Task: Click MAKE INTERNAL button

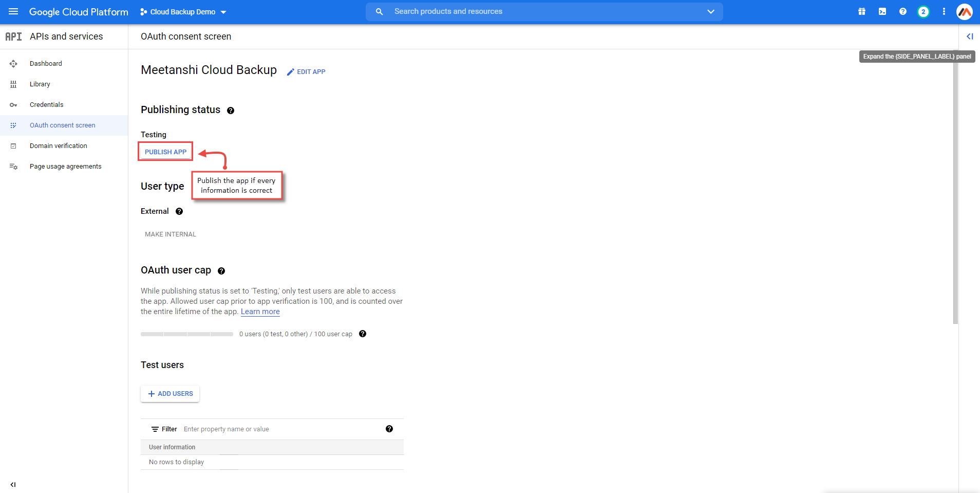Action: (171, 234)
